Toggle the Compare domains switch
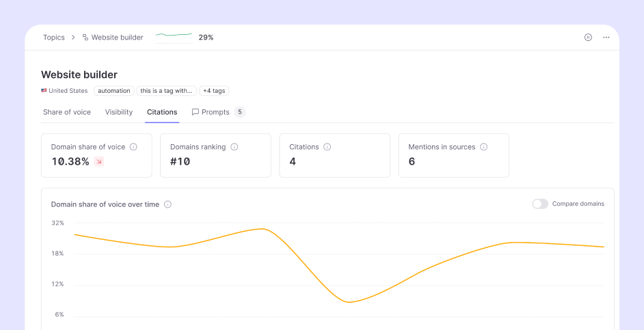The image size is (644, 330). tap(540, 204)
